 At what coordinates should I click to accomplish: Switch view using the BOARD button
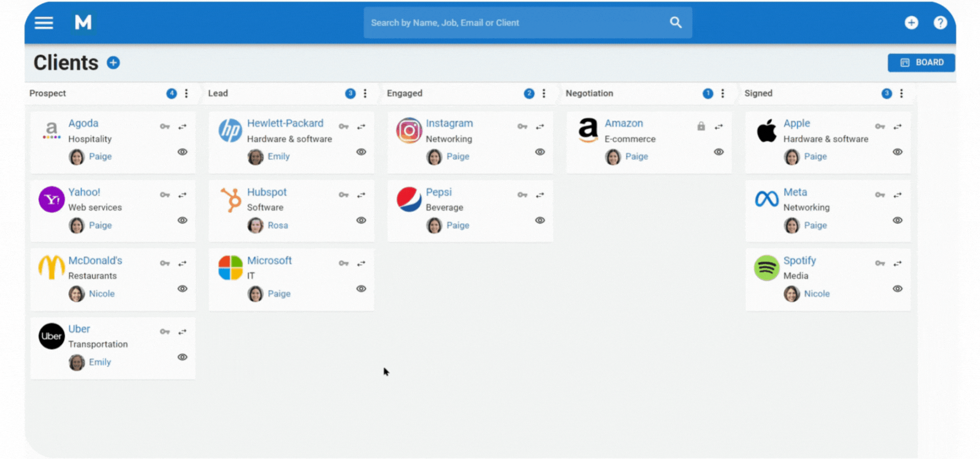coord(921,62)
